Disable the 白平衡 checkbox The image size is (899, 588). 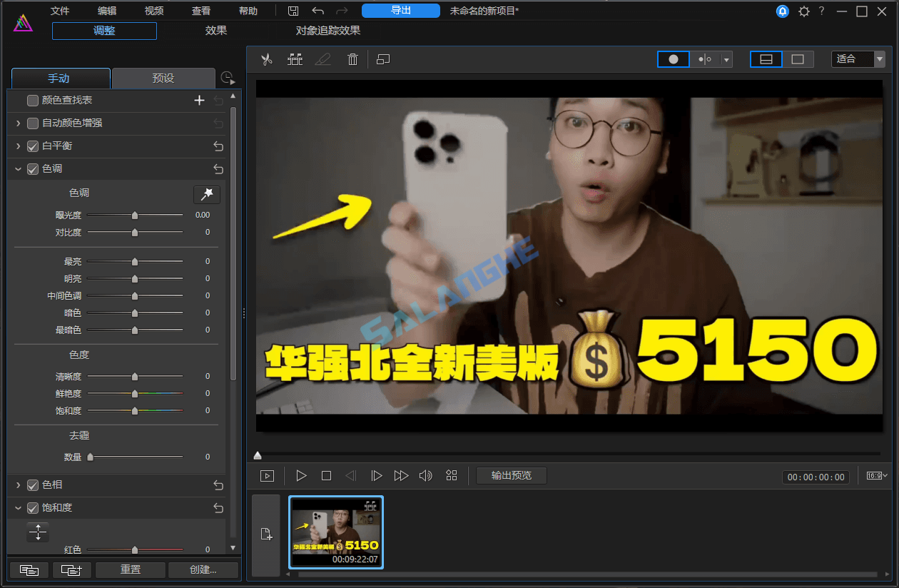32,146
